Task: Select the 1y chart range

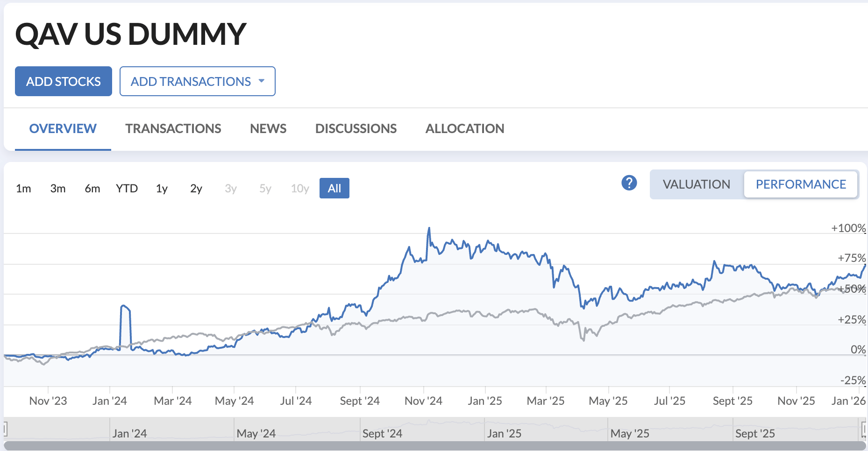Action: pyautogui.click(x=161, y=188)
